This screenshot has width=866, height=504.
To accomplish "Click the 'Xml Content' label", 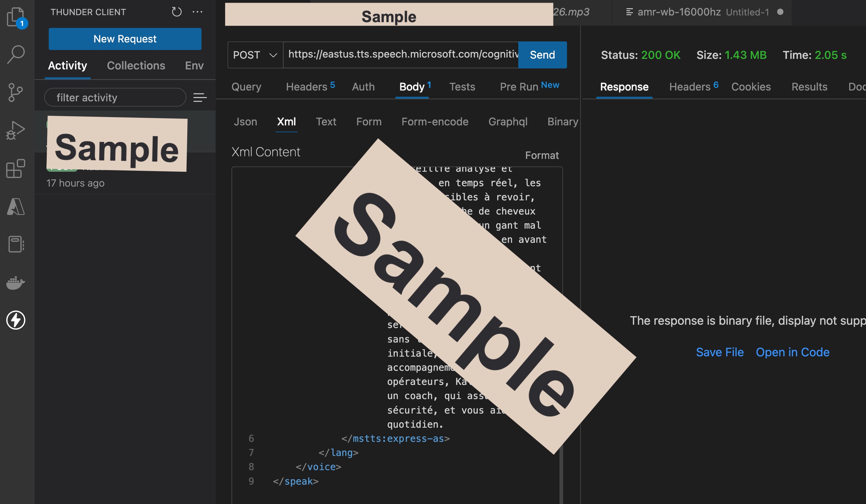I will click(266, 152).
